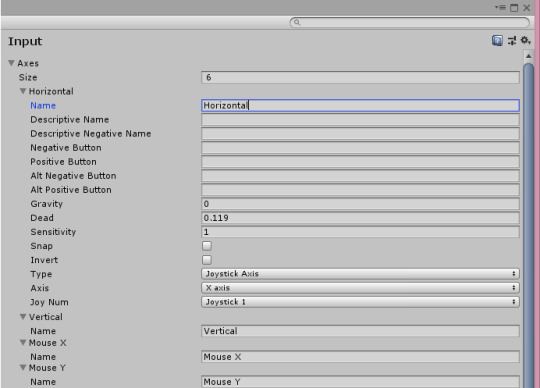Viewport: 540px width, 388px height.
Task: Edit the Vertical axis Name field
Action: tap(360, 331)
